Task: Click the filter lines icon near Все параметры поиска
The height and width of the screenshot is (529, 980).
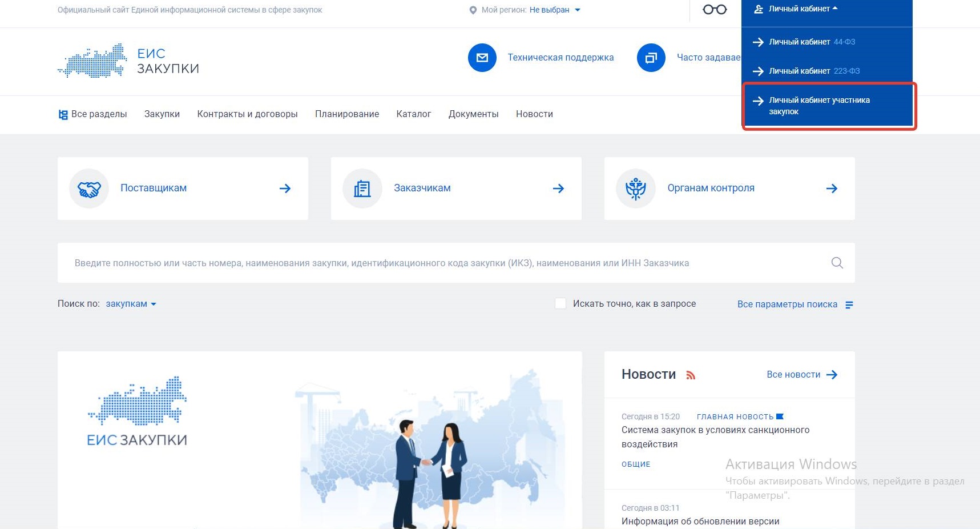Action: coord(849,304)
